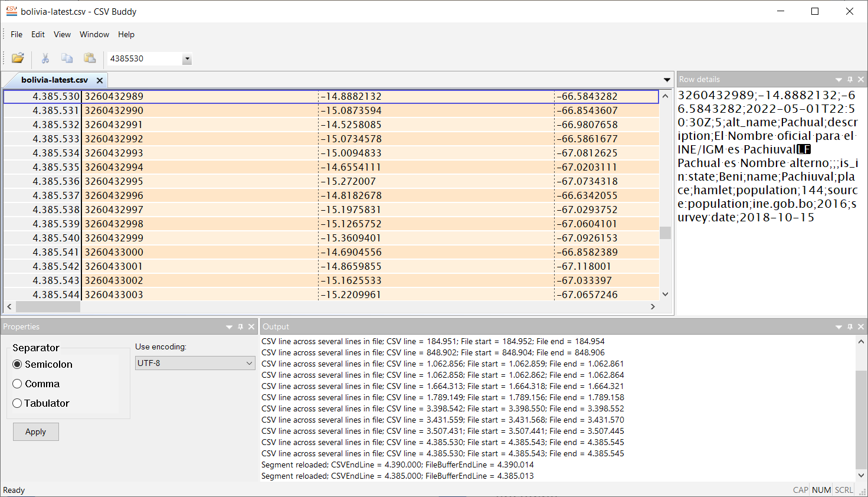Select cell -66.5861677
Image resolution: width=868 pixels, height=497 pixels.
pos(607,139)
